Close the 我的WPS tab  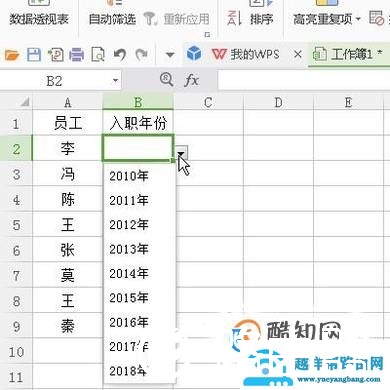click(x=298, y=54)
